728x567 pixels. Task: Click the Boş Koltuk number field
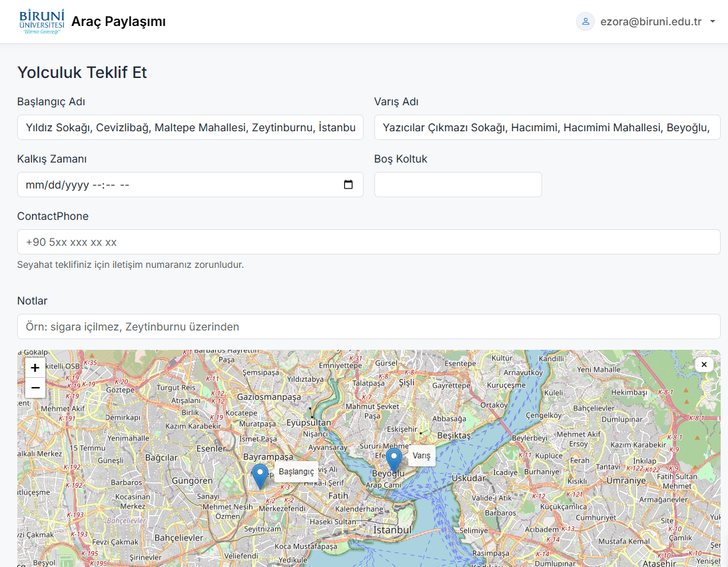coord(458,185)
